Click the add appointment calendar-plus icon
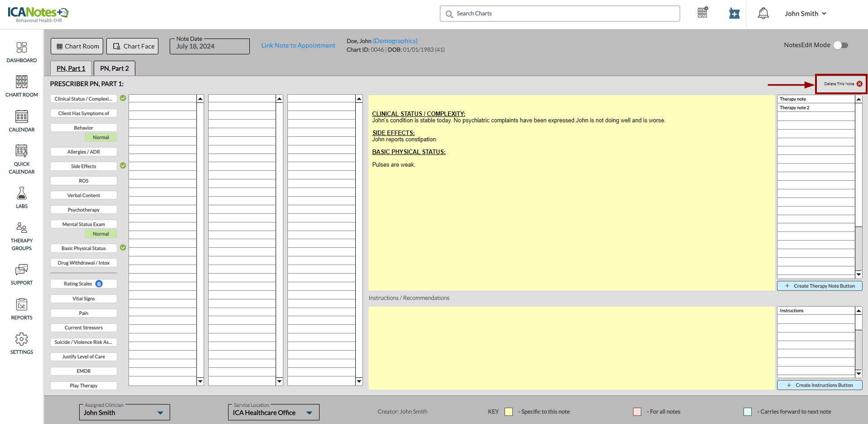Image resolution: width=868 pixels, height=424 pixels. click(x=734, y=14)
